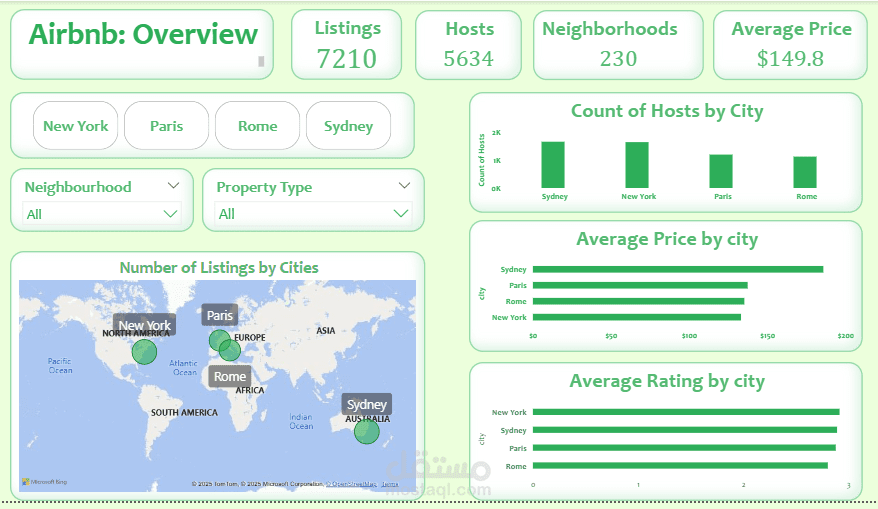Click the Paris bubble on the map

click(219, 339)
